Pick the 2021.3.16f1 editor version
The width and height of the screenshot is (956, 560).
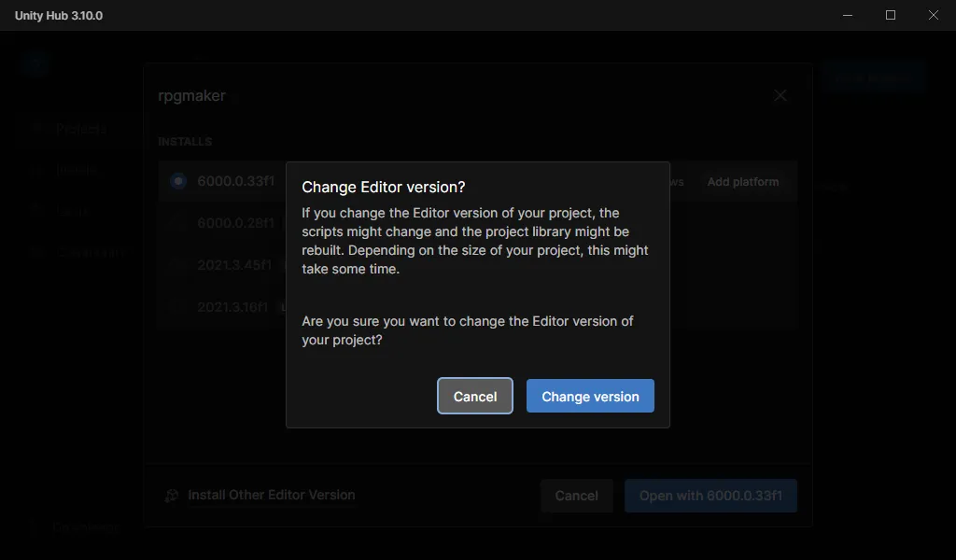tap(232, 306)
